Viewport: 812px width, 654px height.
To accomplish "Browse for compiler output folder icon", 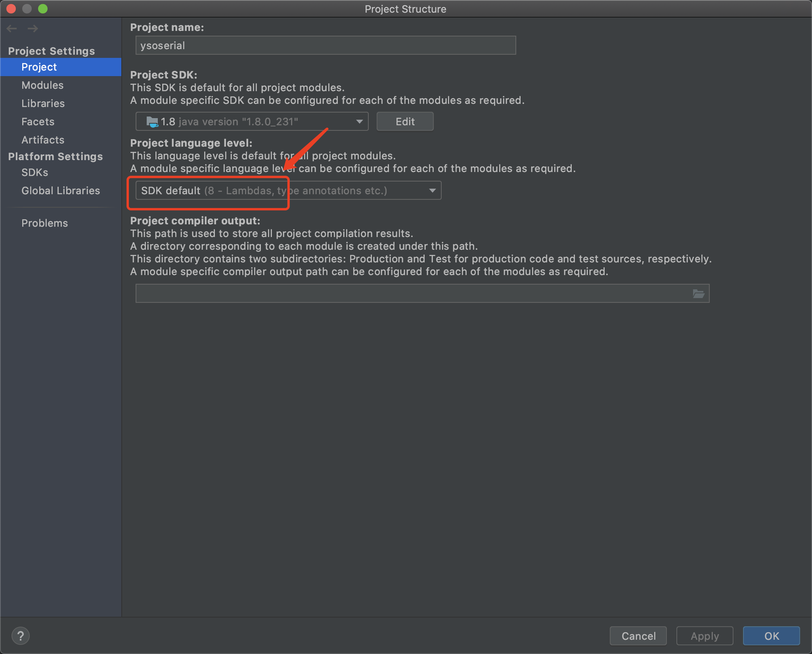I will point(698,294).
